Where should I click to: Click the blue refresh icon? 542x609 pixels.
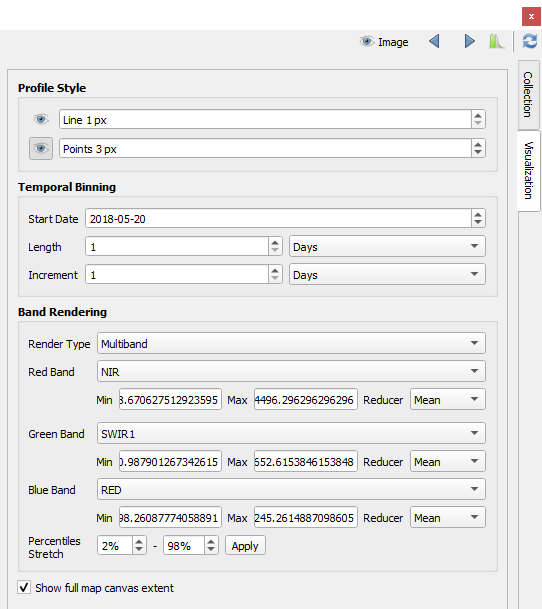(x=530, y=41)
